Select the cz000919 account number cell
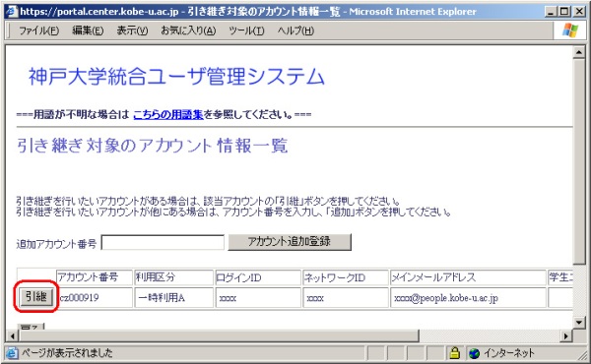Image resolution: width=591 pixels, height=364 pixels. pos(95,298)
